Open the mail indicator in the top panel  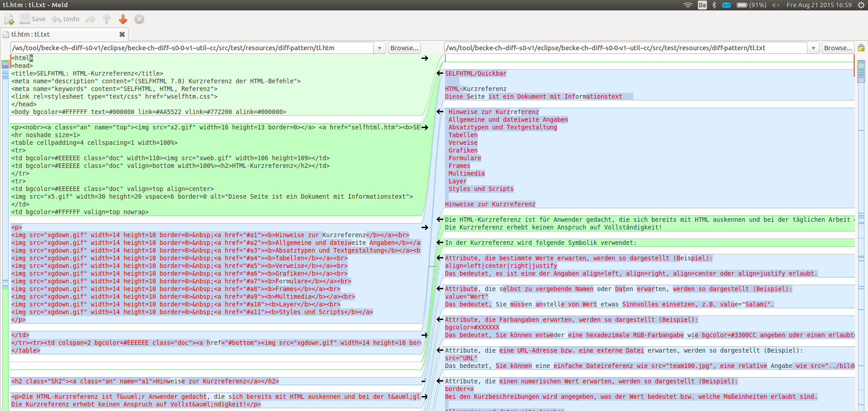click(726, 5)
